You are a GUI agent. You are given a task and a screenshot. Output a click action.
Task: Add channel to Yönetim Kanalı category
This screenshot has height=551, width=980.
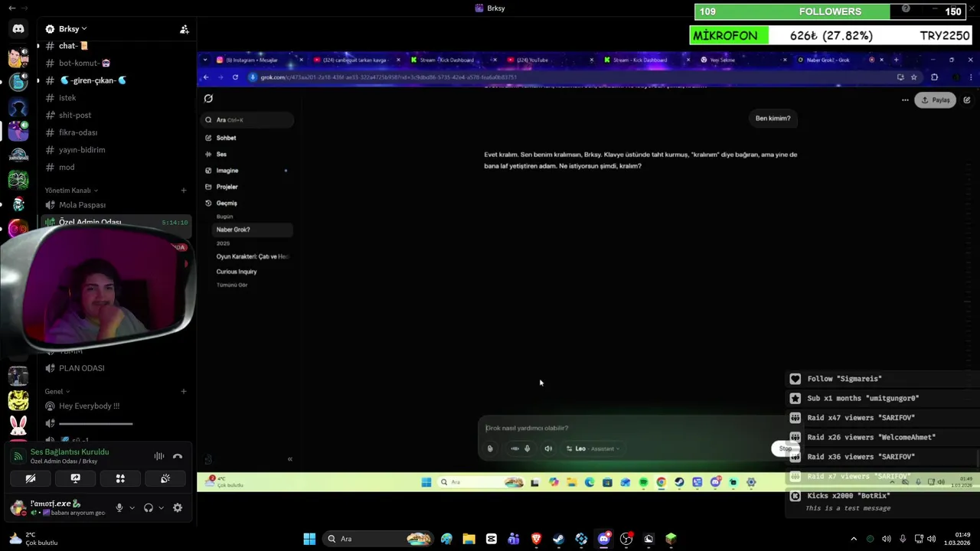tap(184, 190)
